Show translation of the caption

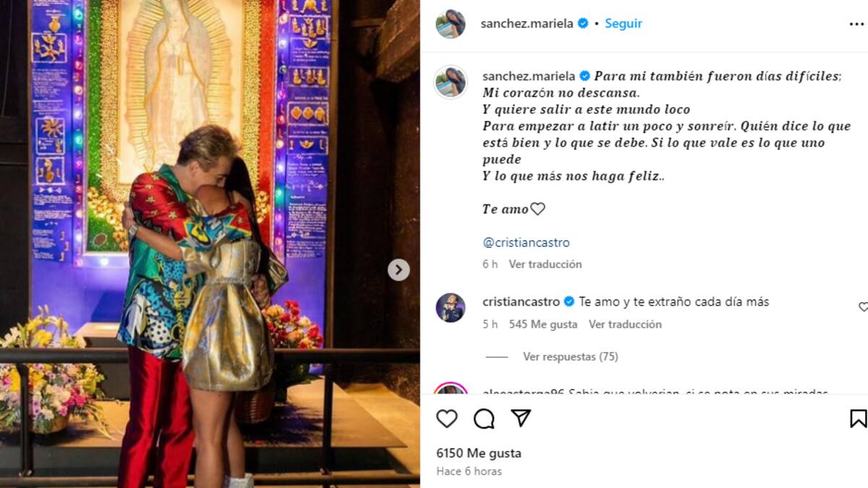point(545,264)
